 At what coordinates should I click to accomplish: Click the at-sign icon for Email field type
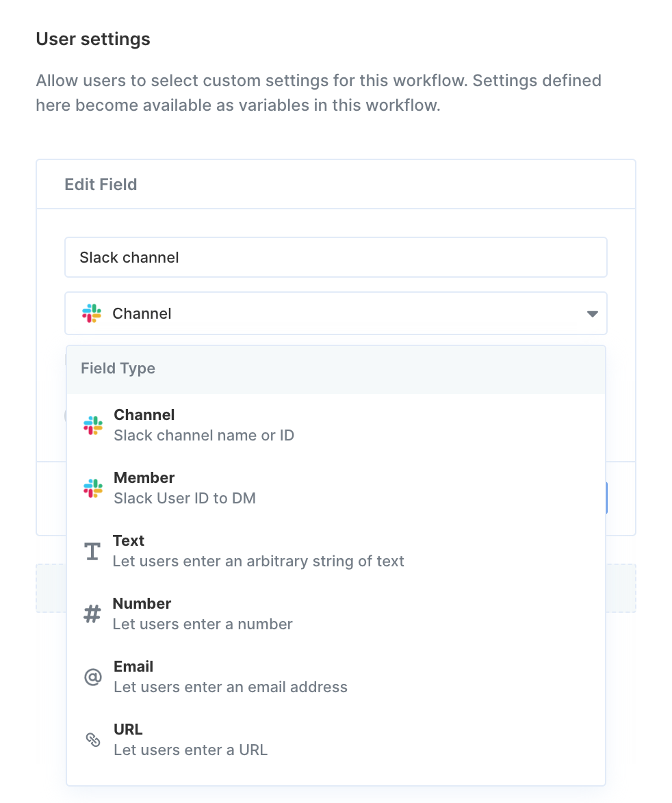92,677
